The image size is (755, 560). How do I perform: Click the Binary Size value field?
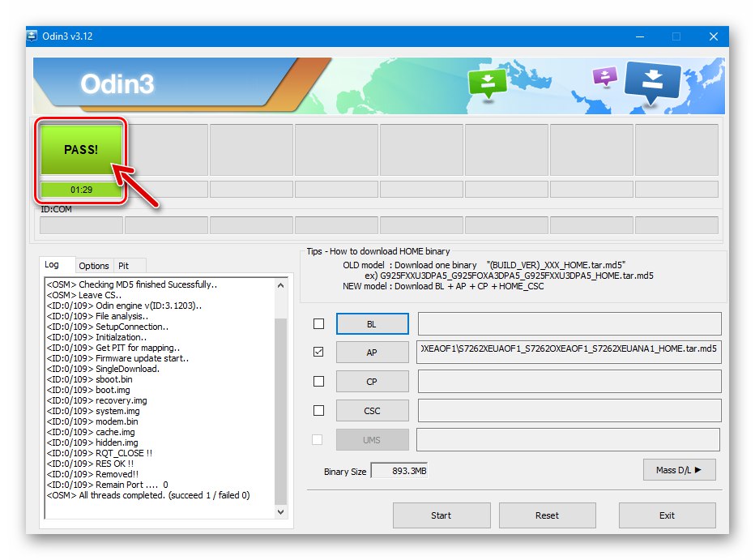pyautogui.click(x=399, y=471)
